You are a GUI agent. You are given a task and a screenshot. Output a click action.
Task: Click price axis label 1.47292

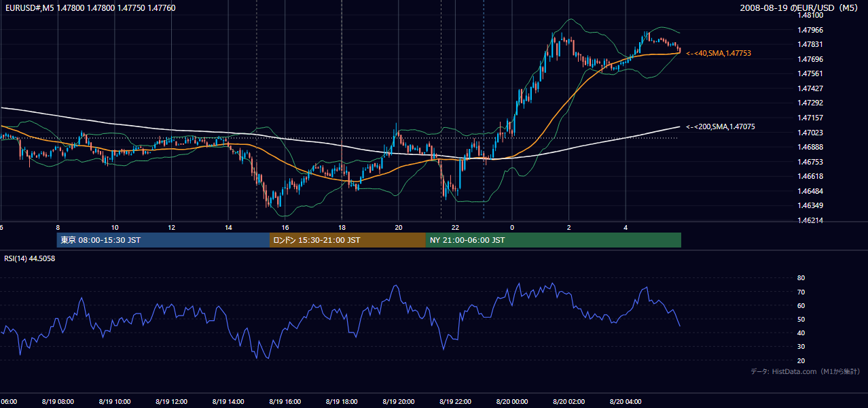pos(810,103)
